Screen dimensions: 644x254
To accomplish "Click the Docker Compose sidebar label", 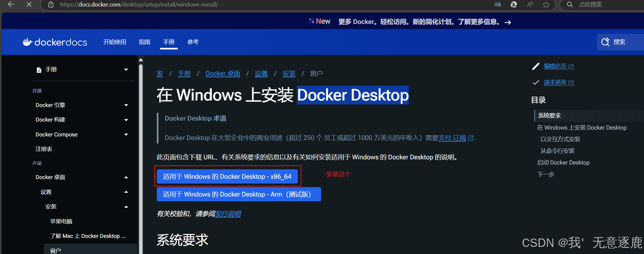I will coord(56,134).
